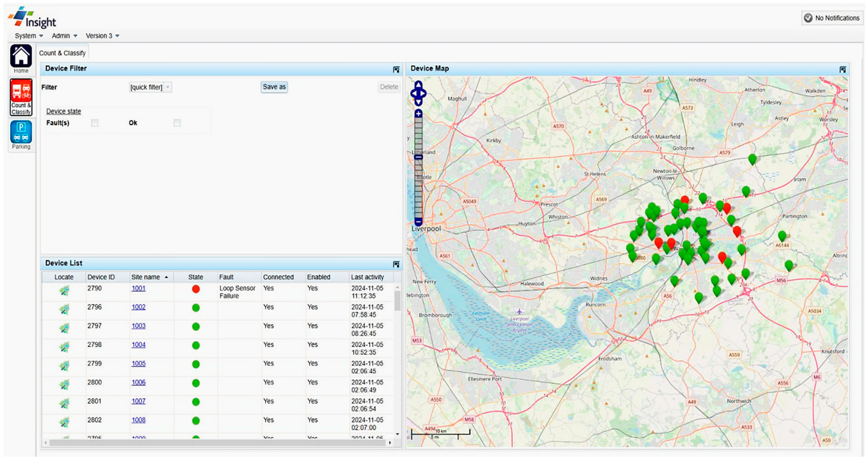Click locate icon for device 2799

pos(64,366)
